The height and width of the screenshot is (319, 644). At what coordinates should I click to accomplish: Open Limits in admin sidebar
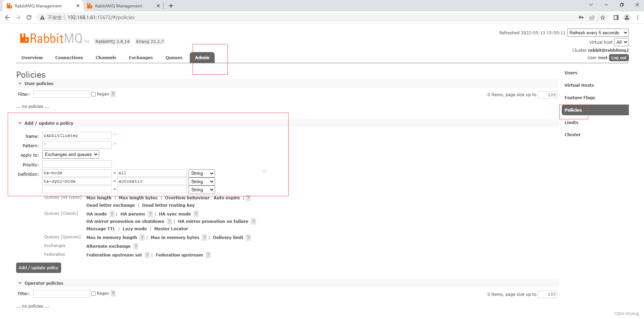click(571, 123)
